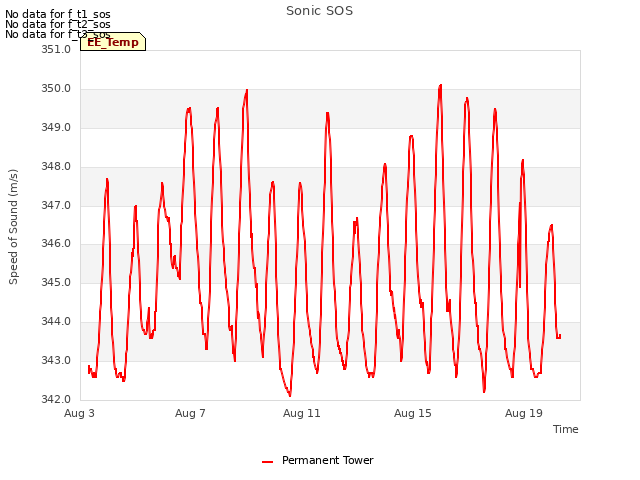
Task: Click the 'No data for f_t3_sos' message
Action: click(58, 34)
